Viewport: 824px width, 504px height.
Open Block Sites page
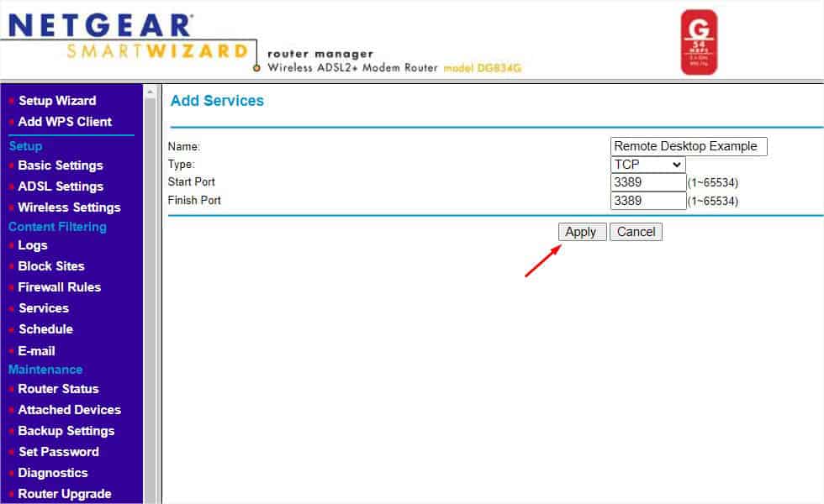[51, 266]
